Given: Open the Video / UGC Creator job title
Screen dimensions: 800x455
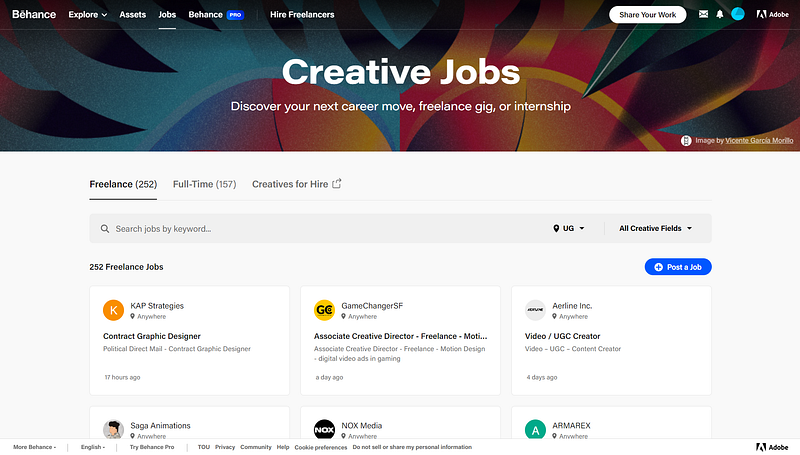Looking at the screenshot, I should (x=562, y=336).
